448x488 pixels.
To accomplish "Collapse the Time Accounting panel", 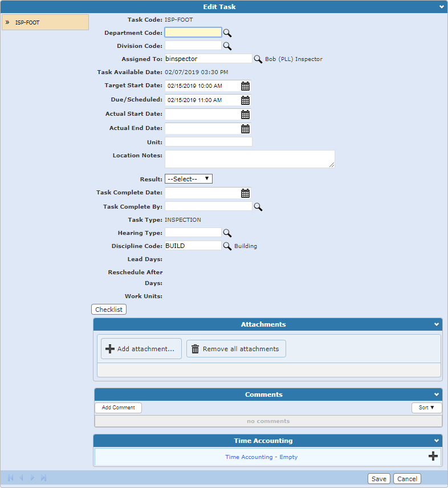I will [x=437, y=441].
